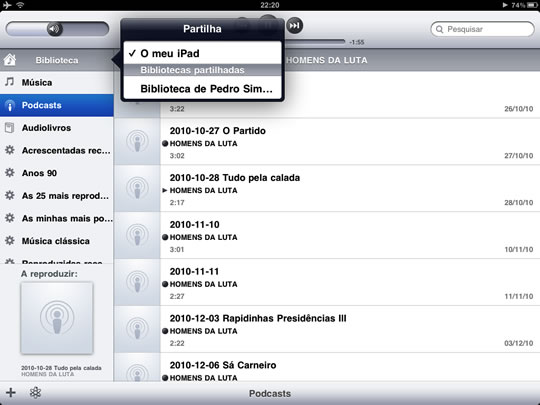
Task: Click the music note icon beside Música
Action: point(10,82)
